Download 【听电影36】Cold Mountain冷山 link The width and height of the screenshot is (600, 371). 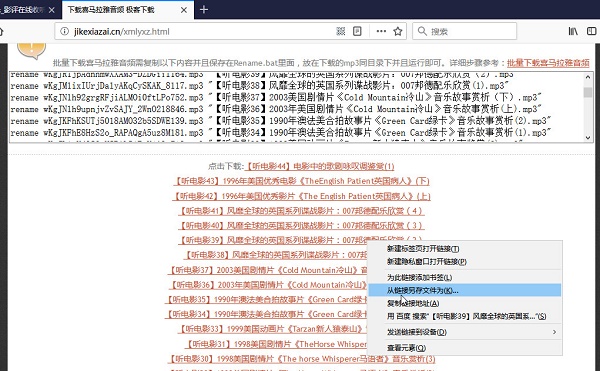click(267, 285)
